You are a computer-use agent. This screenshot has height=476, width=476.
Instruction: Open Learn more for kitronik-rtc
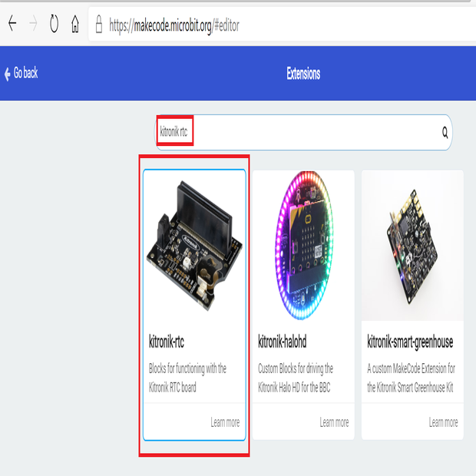point(225,422)
